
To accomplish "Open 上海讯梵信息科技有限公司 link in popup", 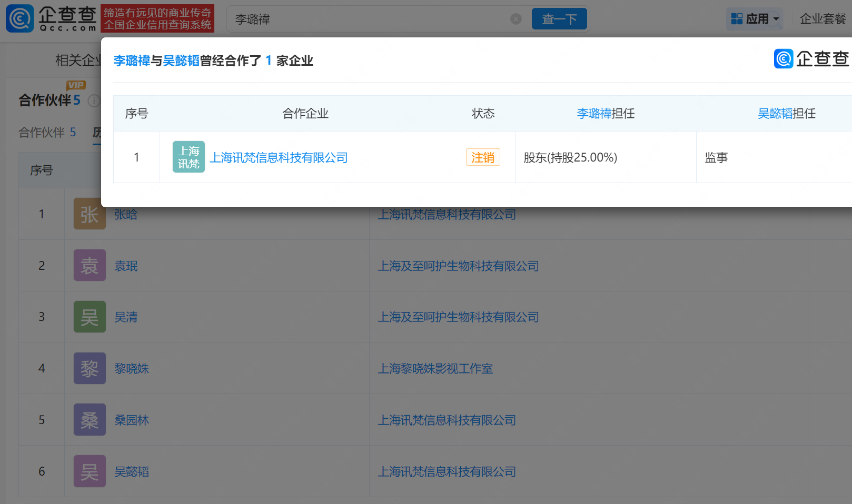I will tap(279, 157).
